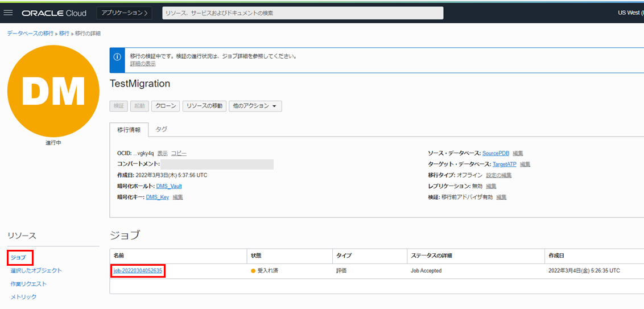Click the Oracle Cloud logo
This screenshot has width=644, height=309.
click(54, 13)
